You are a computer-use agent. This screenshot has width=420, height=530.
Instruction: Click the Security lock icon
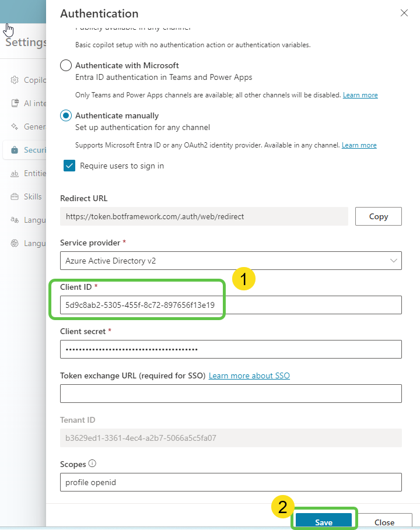(13, 150)
